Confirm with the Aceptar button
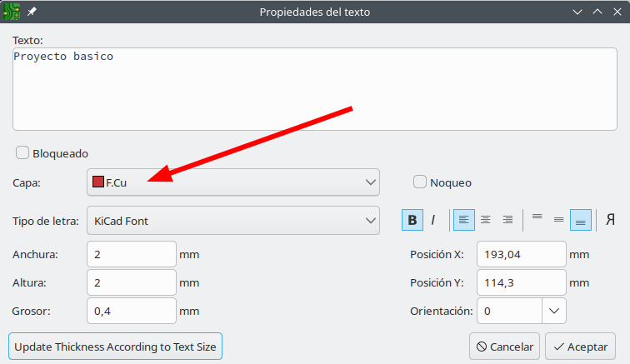 pos(580,347)
